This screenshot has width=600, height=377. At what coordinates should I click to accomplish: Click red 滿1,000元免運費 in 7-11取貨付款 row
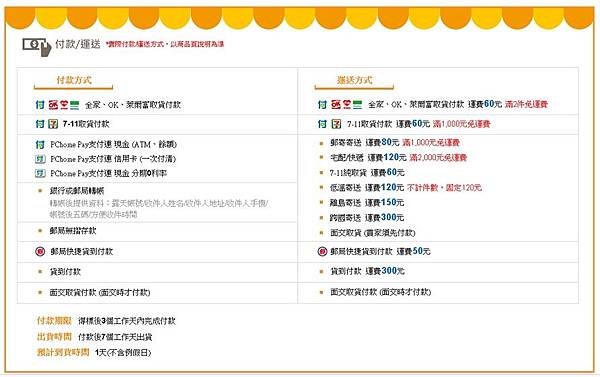tap(461, 124)
